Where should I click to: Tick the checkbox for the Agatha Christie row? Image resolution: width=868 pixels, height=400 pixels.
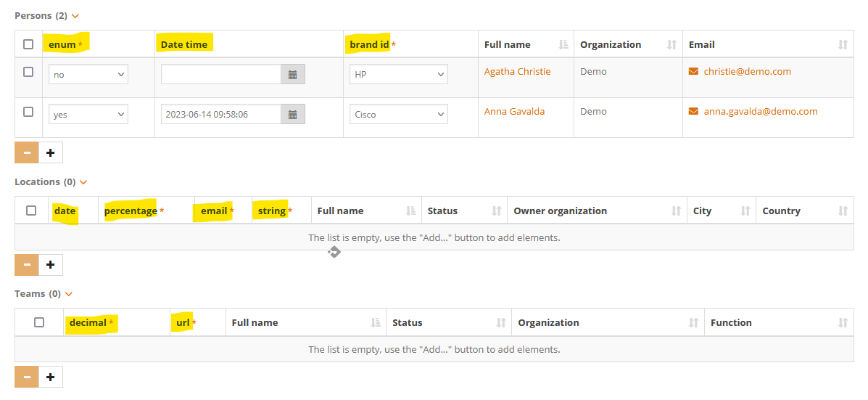pos(28,72)
